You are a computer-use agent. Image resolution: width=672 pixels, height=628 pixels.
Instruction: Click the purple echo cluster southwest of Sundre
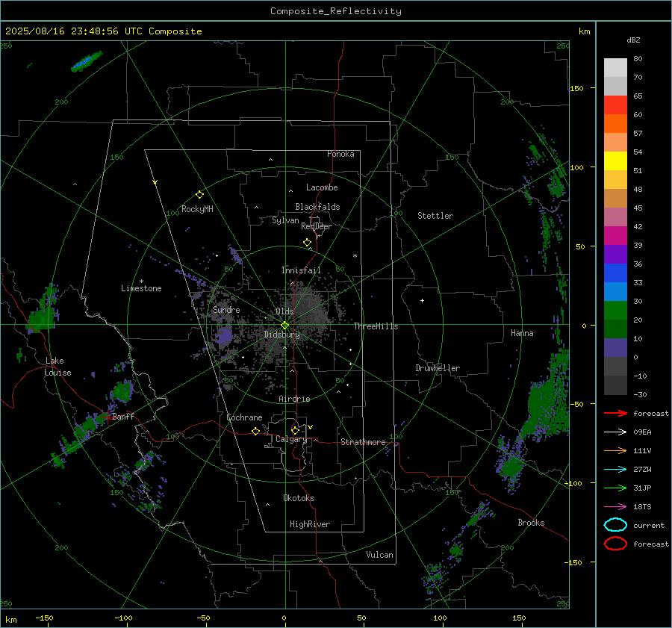[x=224, y=335]
